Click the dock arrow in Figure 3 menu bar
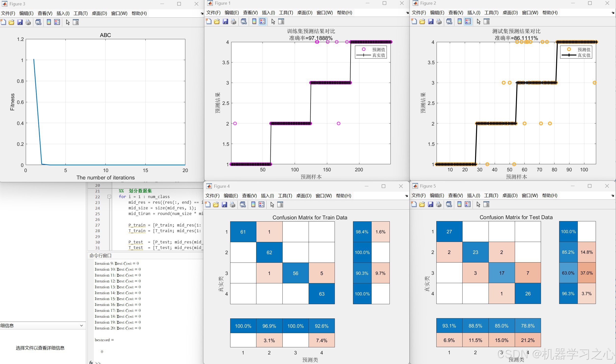The height and width of the screenshot is (364, 616). click(x=202, y=13)
